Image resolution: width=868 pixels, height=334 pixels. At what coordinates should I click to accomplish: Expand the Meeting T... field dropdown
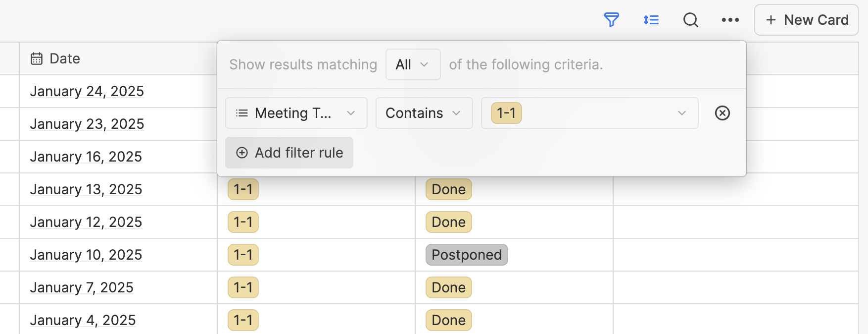296,113
